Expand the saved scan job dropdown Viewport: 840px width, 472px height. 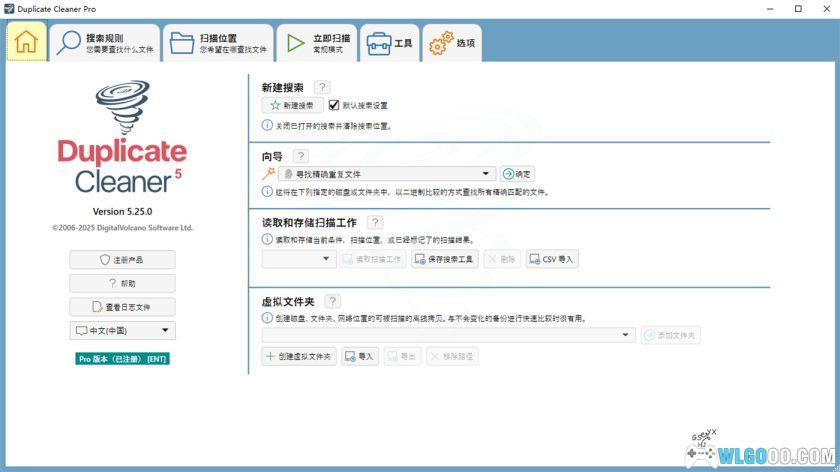click(299, 259)
